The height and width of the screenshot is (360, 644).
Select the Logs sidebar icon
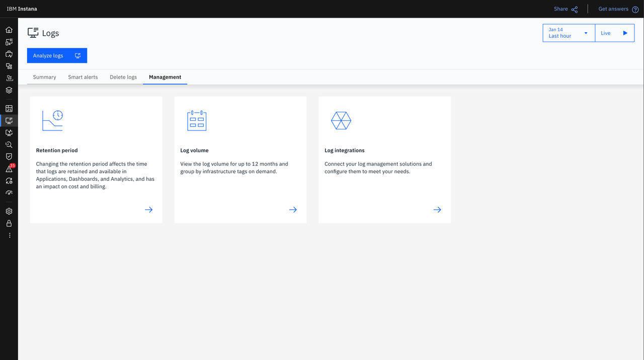point(9,120)
